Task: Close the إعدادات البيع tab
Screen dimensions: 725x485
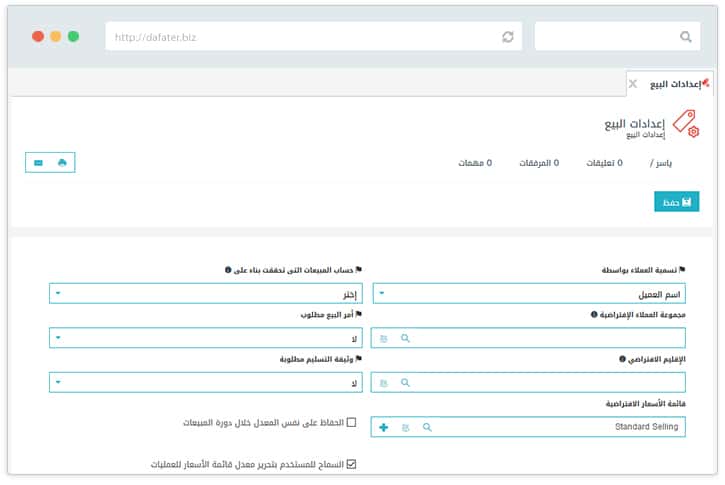Action: (633, 84)
